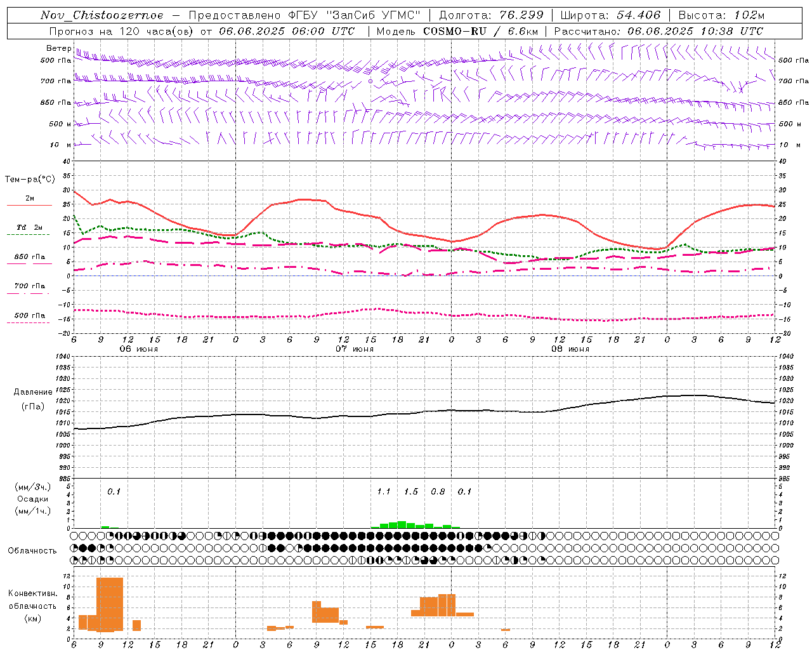Click the 'Конвективн.' convective cloud label
Image resolution: width=812 pixels, height=650 pixels.
[x=32, y=594]
